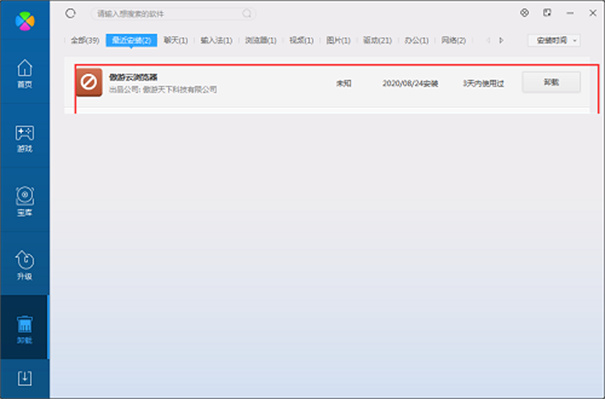This screenshot has width=605, height=399.
Task: Switch to the 输入法(1) tab
Action: (x=216, y=40)
